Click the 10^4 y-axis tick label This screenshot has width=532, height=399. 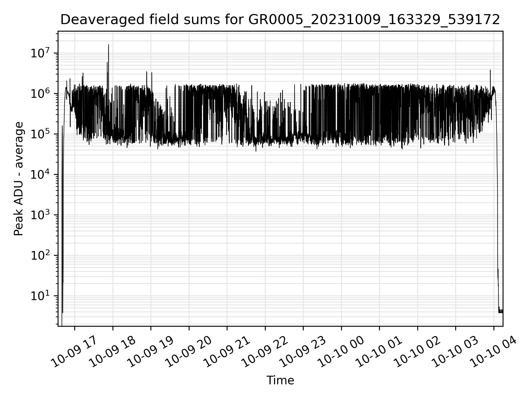click(41, 174)
